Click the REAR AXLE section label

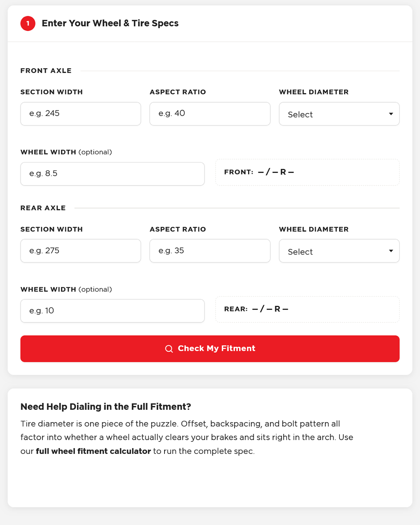point(43,208)
